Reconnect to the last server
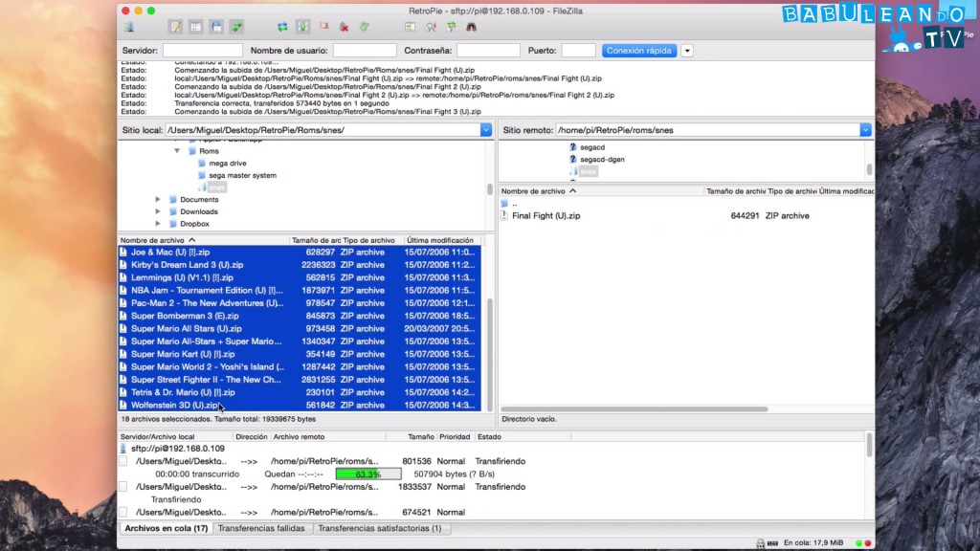The height and width of the screenshot is (551, 980). click(365, 27)
